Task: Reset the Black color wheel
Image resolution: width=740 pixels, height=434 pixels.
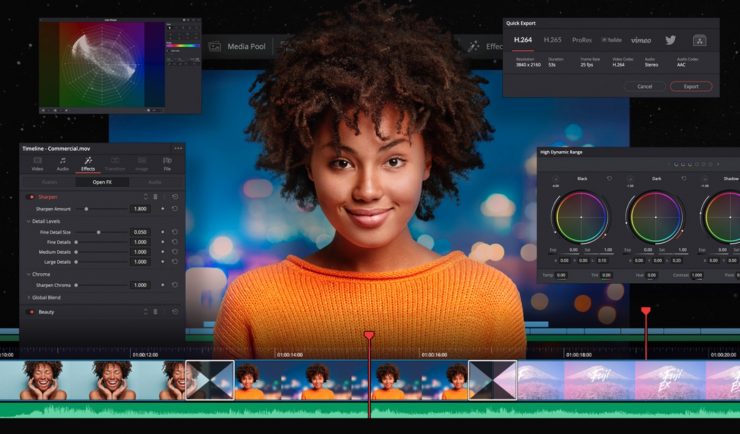Action: point(609,179)
